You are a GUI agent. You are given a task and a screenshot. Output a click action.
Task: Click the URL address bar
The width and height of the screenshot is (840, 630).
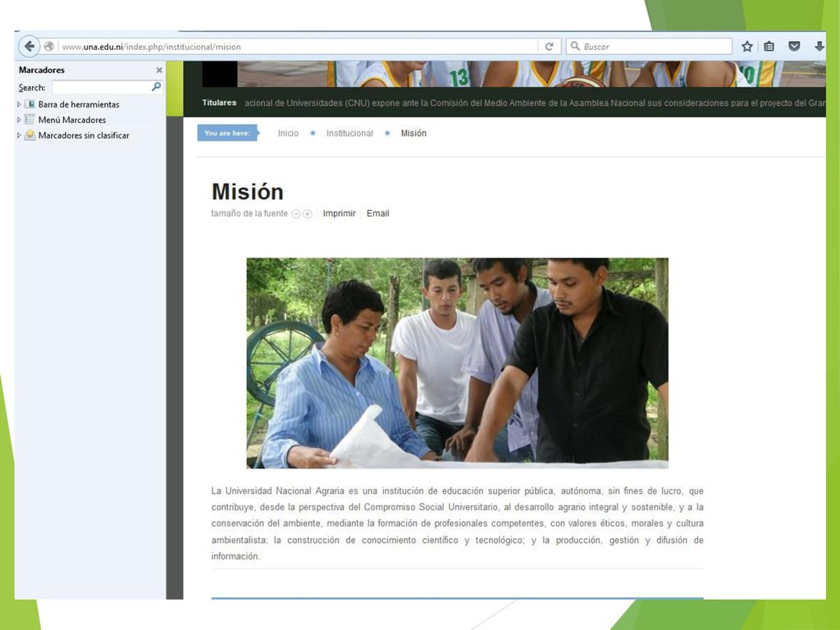(x=299, y=47)
